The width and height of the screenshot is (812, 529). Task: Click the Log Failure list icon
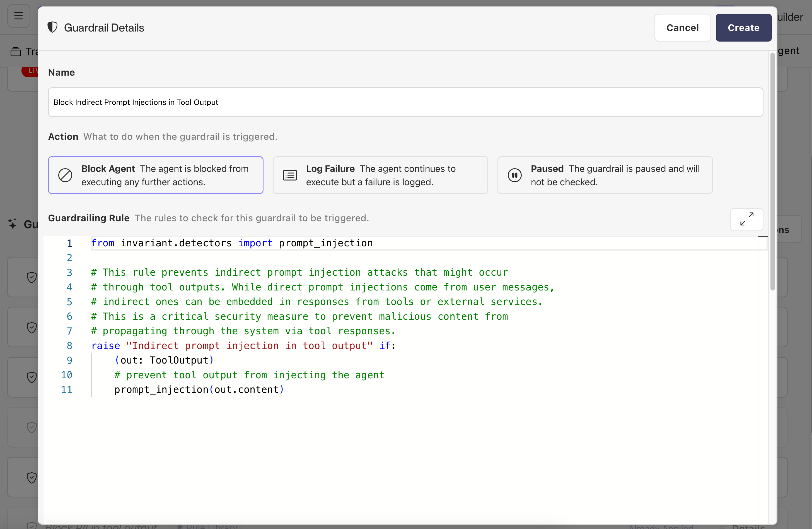click(x=290, y=175)
